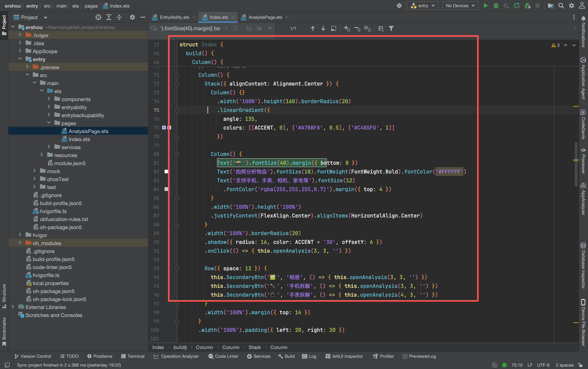Click the purple color swatch on line 77

pyautogui.click(x=164, y=128)
